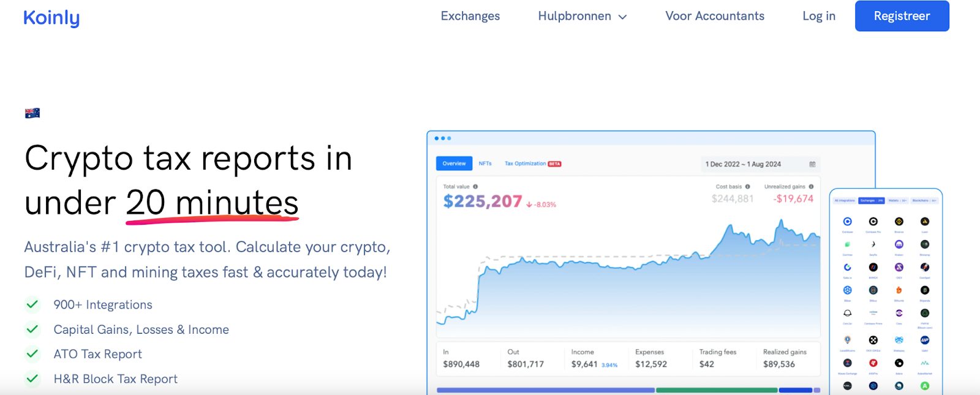Click the 900+ Integrations checkmark
The width and height of the screenshot is (980, 395).
(32, 304)
